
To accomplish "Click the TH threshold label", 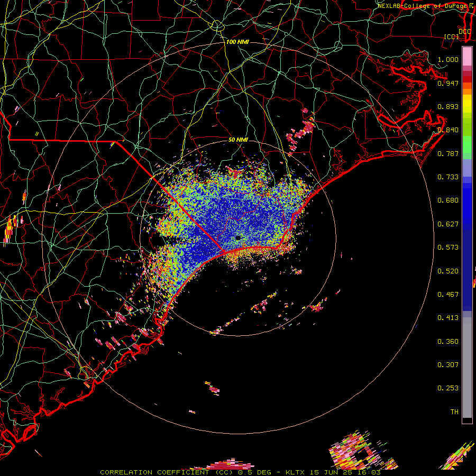I will click(454, 412).
